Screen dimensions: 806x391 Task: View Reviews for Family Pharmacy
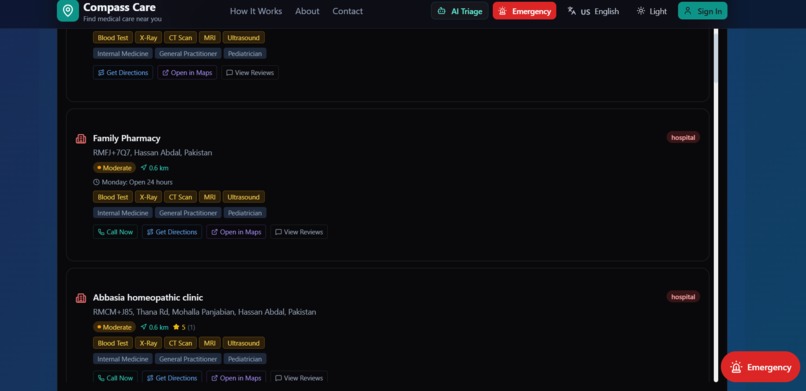point(299,232)
